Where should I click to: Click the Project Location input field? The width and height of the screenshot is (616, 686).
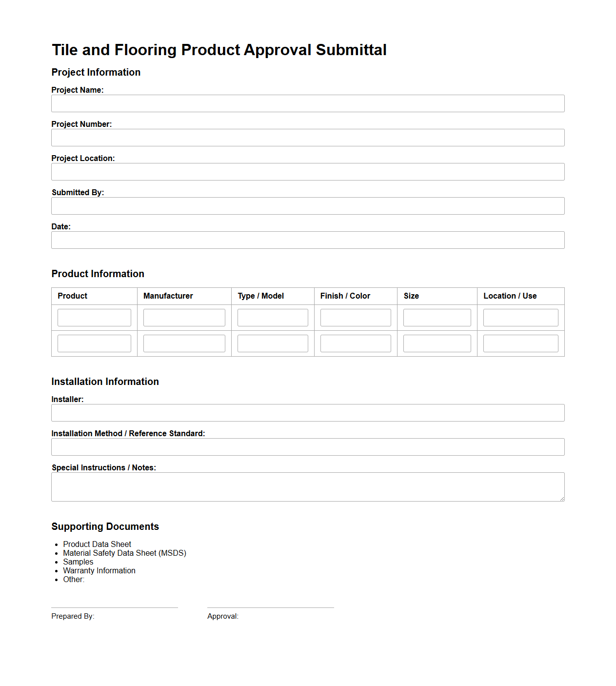pos(307,171)
